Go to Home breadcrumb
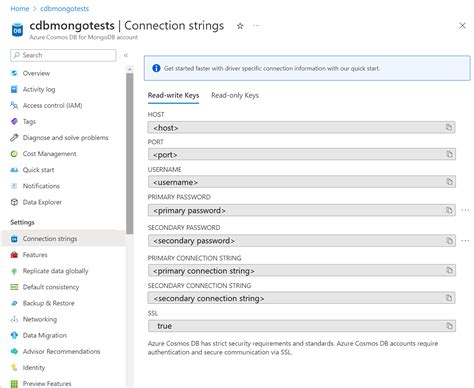 click(20, 9)
